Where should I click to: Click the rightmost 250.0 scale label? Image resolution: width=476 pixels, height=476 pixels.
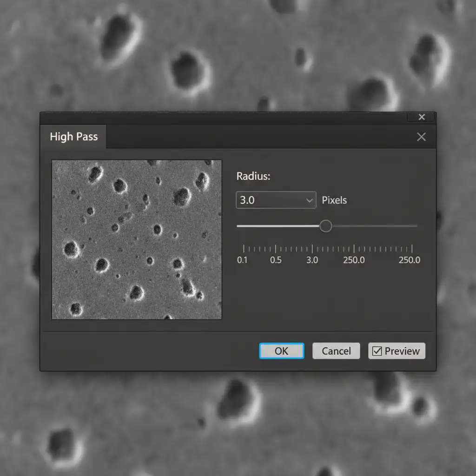coord(409,260)
